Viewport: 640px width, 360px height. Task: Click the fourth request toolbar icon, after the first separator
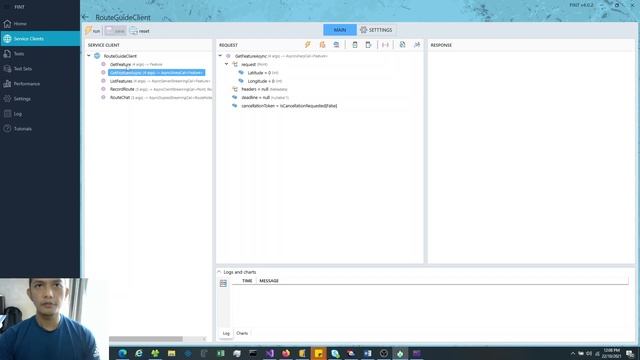355,44
